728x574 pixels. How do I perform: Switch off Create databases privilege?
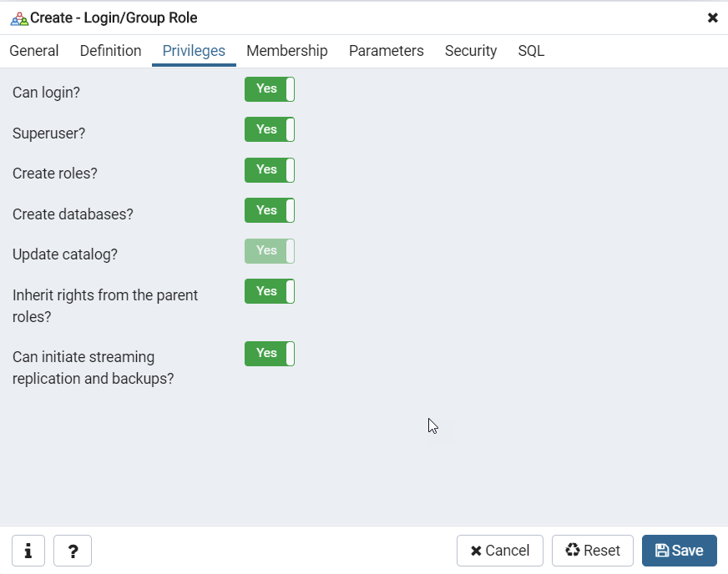[269, 211]
